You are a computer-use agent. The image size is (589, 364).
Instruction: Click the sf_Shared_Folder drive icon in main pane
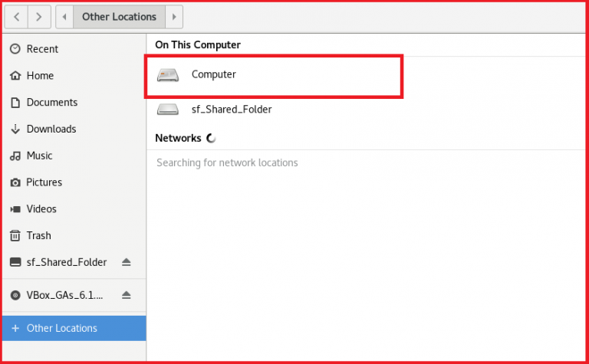point(167,110)
